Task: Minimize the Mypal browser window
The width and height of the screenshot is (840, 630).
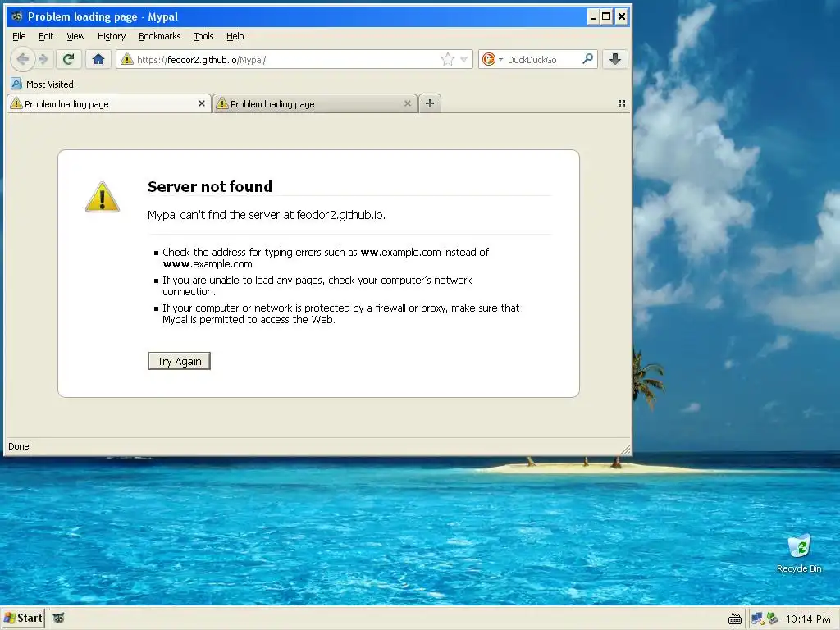Action: pos(592,16)
